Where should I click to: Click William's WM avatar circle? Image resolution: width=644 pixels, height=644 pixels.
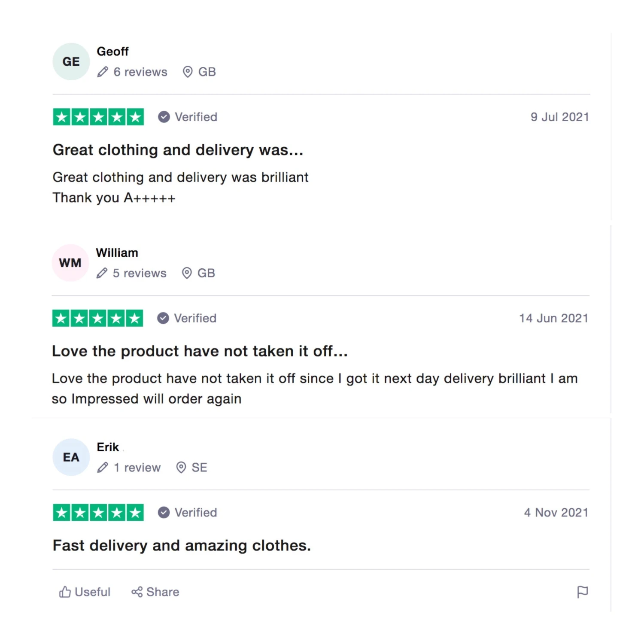70,263
